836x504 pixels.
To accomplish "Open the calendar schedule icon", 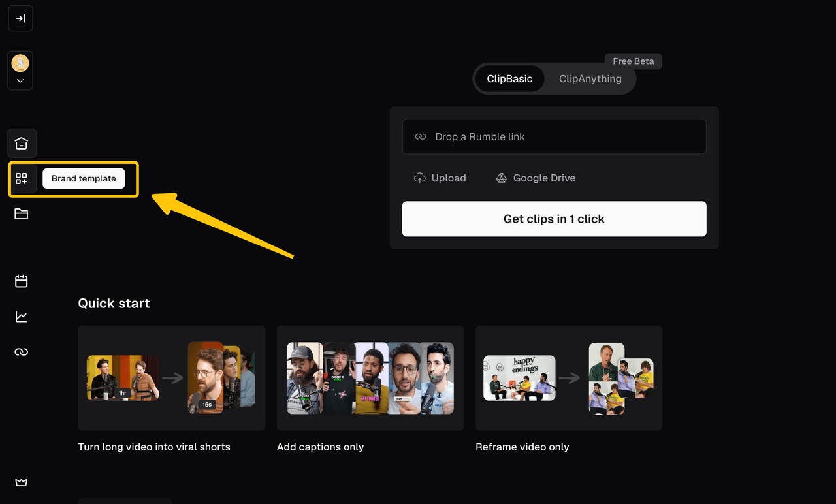I will point(22,281).
